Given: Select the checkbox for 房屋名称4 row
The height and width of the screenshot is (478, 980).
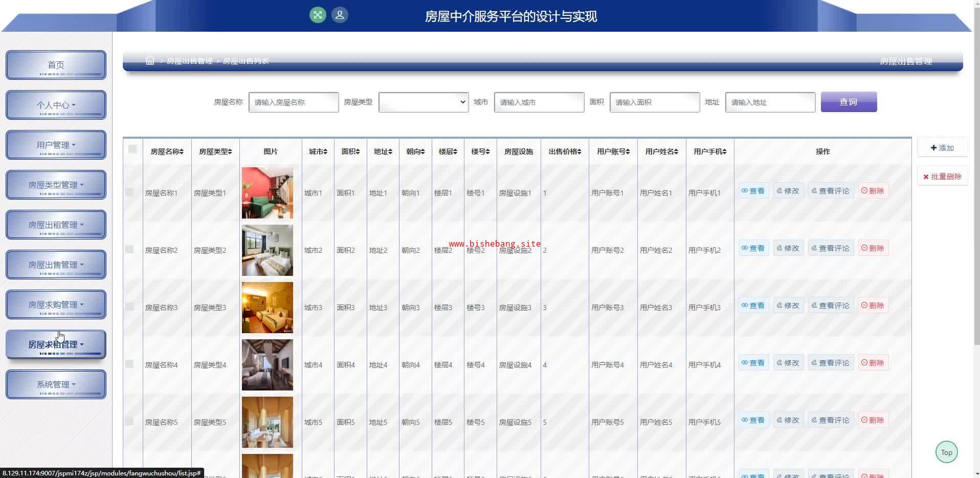Looking at the screenshot, I should [129, 364].
